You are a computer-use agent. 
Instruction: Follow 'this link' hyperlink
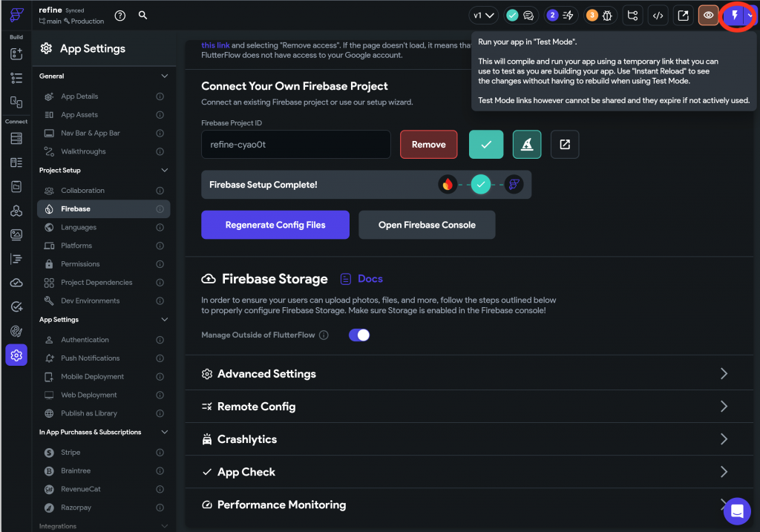click(x=215, y=45)
